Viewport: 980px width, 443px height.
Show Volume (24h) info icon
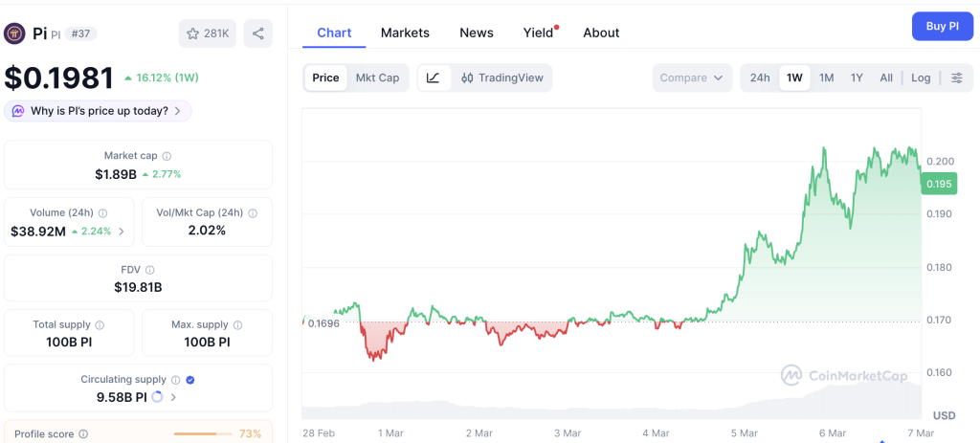(x=103, y=213)
